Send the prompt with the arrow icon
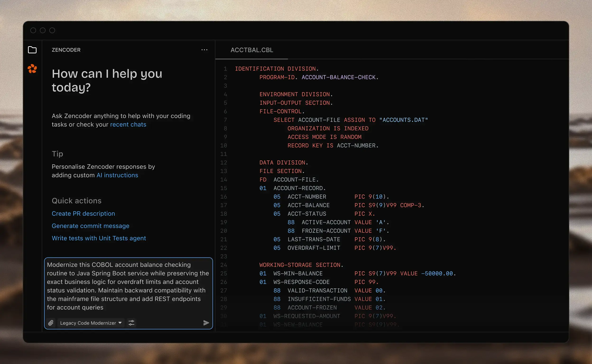The image size is (592, 364). coord(206,323)
